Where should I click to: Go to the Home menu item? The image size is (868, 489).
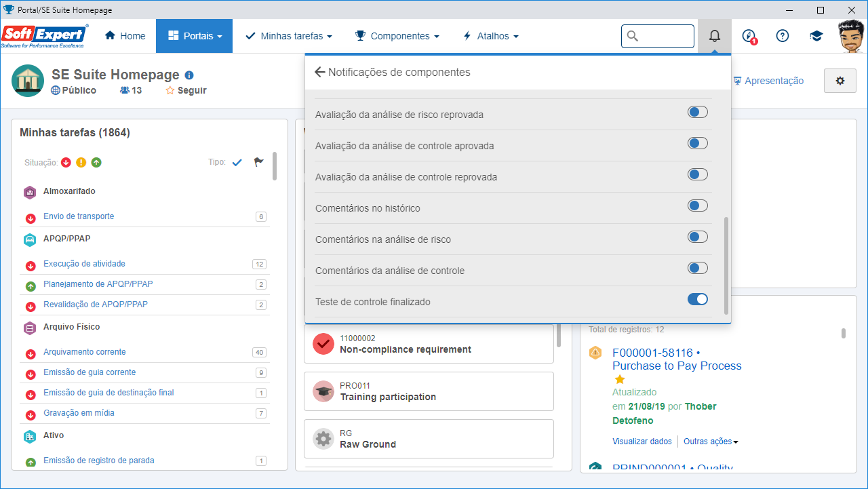[125, 36]
